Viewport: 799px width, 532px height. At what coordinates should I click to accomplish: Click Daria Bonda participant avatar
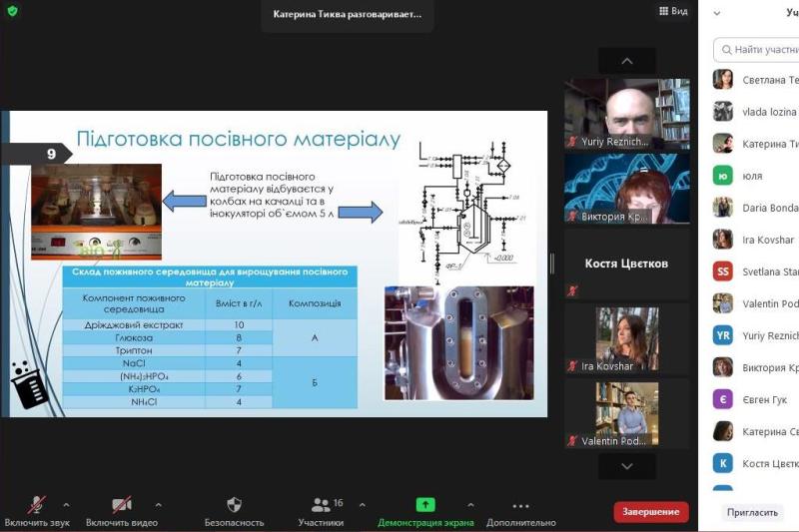click(x=722, y=208)
